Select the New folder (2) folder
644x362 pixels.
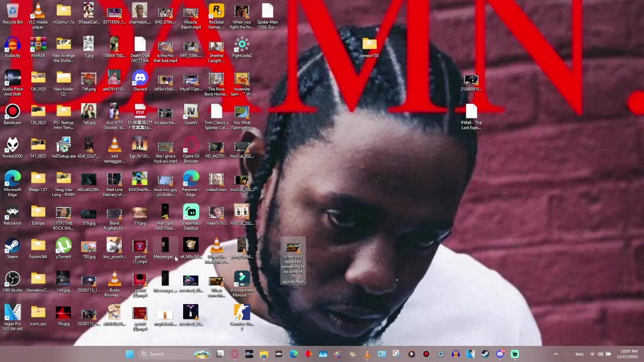tap(63, 83)
